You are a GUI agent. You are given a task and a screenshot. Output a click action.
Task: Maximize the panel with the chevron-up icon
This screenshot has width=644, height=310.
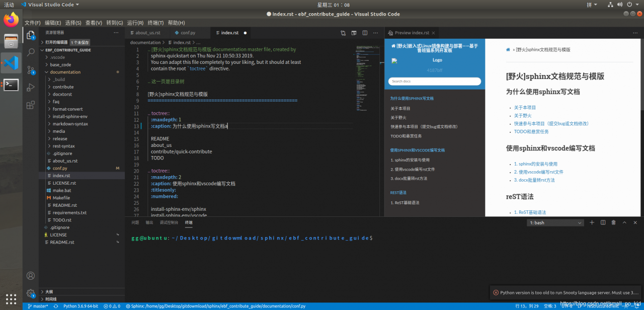tap(624, 222)
